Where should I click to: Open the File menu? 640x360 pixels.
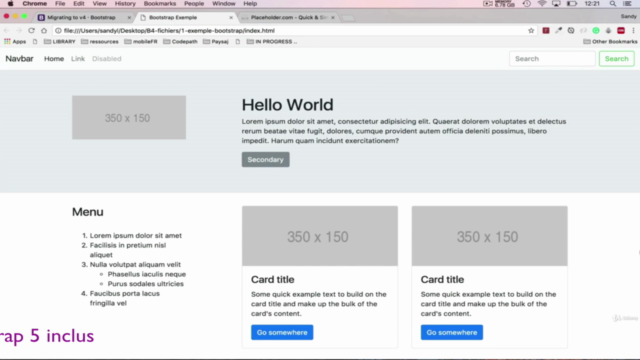click(60, 4)
